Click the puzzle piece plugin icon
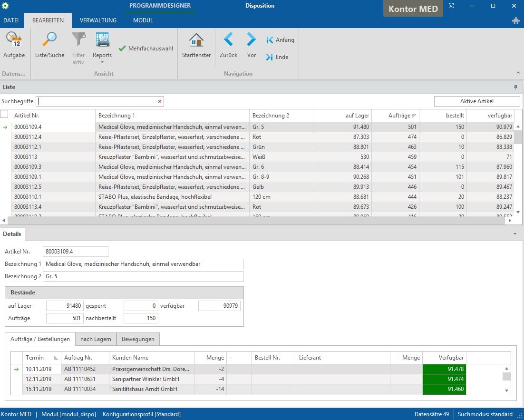The height and width of the screenshot is (420, 524). coord(515,20)
